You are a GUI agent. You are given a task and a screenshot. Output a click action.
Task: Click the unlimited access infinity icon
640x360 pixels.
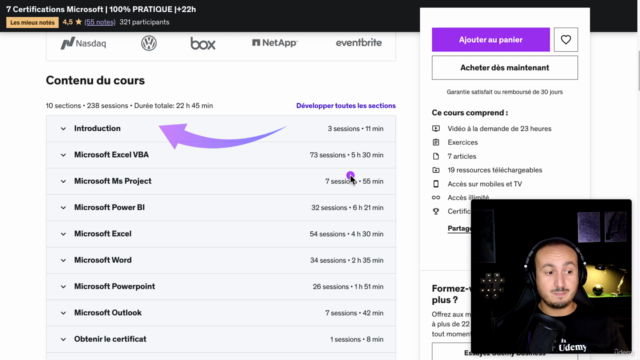[x=436, y=198]
